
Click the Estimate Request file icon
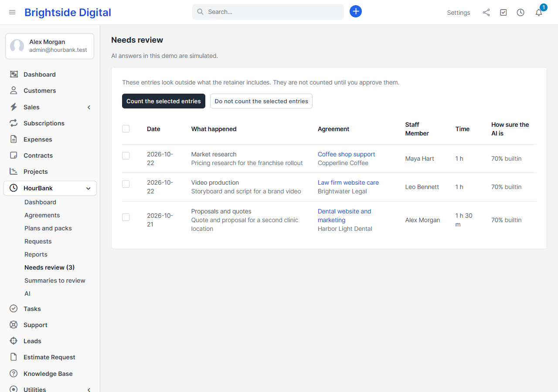point(14,357)
